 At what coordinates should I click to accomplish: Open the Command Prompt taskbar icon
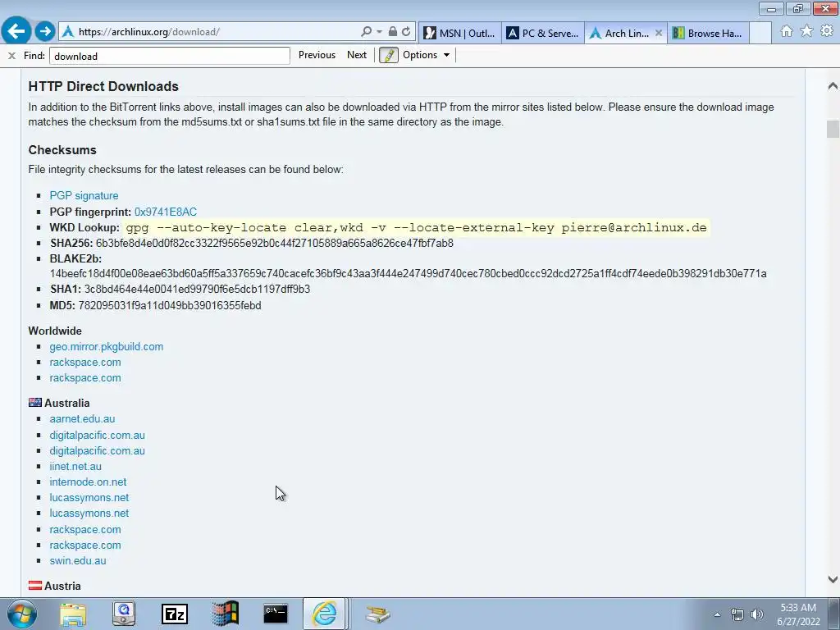[x=276, y=614]
